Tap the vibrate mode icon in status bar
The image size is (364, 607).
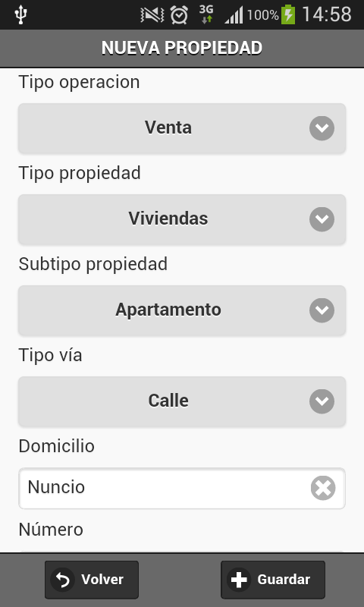(152, 15)
